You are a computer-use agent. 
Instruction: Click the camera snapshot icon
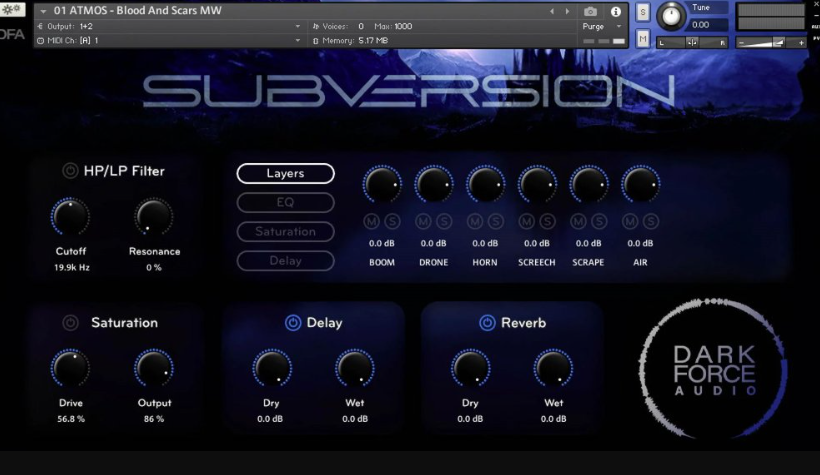590,12
